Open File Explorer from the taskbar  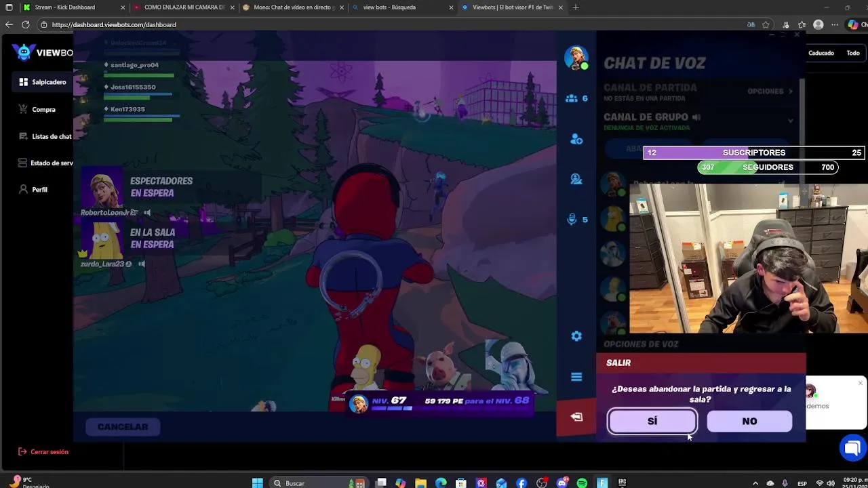pyautogui.click(x=421, y=483)
